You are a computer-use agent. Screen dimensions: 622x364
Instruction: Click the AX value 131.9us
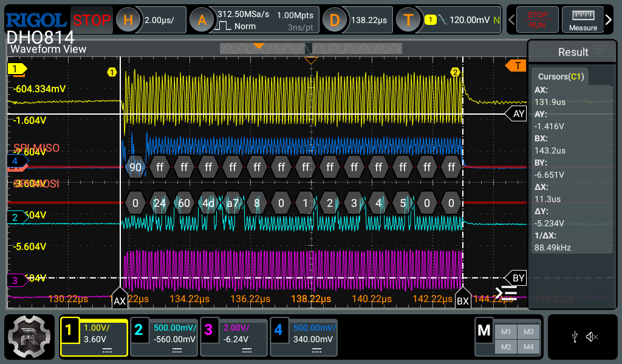(550, 102)
